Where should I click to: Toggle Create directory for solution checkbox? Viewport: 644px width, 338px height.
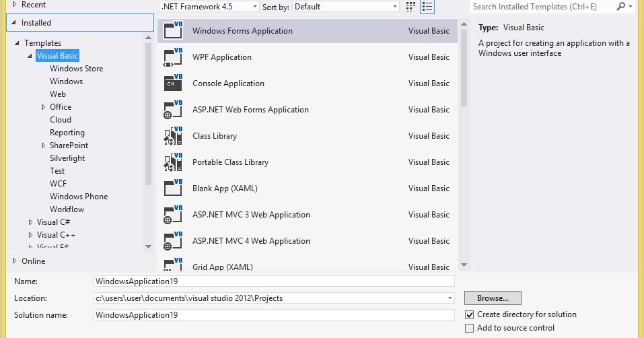[x=470, y=314]
